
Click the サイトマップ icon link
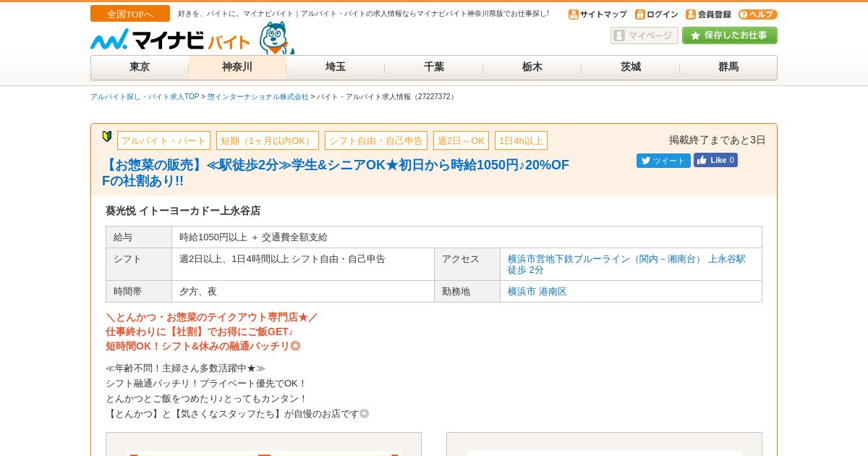(x=597, y=14)
